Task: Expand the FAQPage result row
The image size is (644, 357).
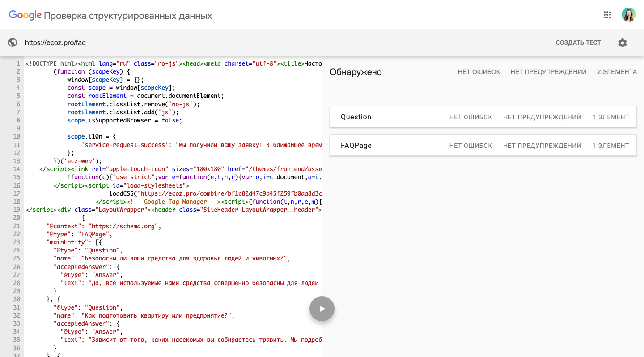Action: click(483, 146)
